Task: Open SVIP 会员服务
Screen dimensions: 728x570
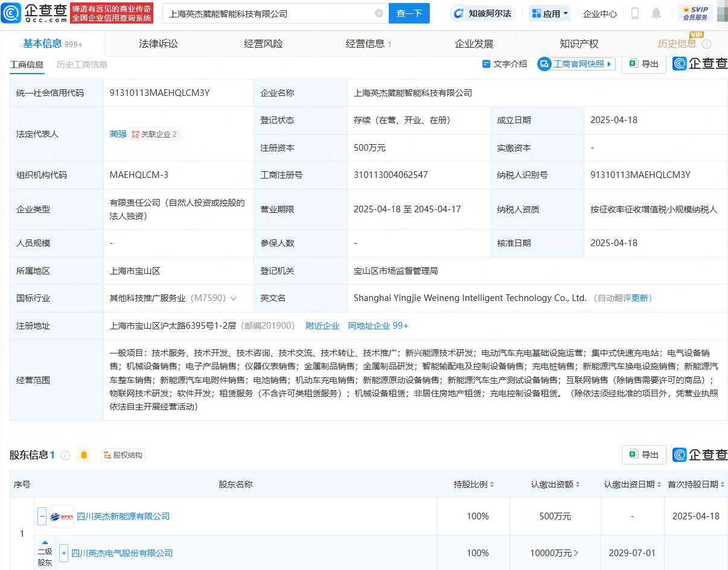Action: pos(695,13)
